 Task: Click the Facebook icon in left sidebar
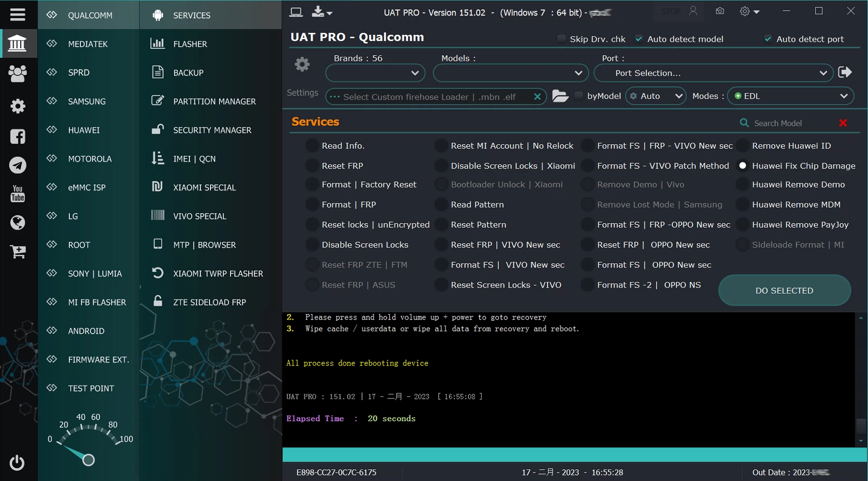pos(18,136)
